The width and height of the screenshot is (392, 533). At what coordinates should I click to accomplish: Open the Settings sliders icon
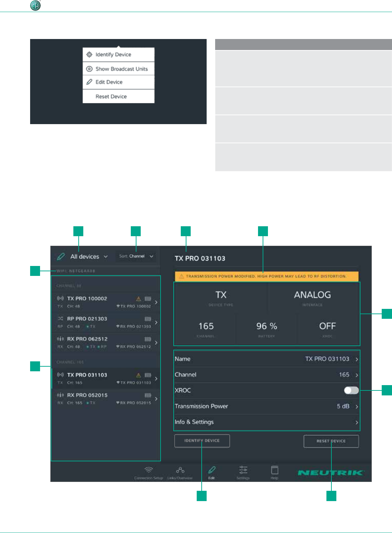(243, 470)
